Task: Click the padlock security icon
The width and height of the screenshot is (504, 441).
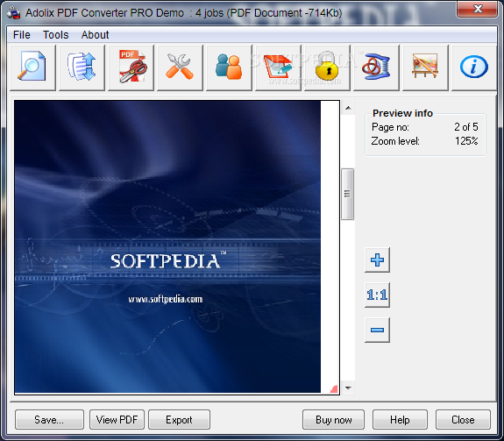Action: pos(327,68)
